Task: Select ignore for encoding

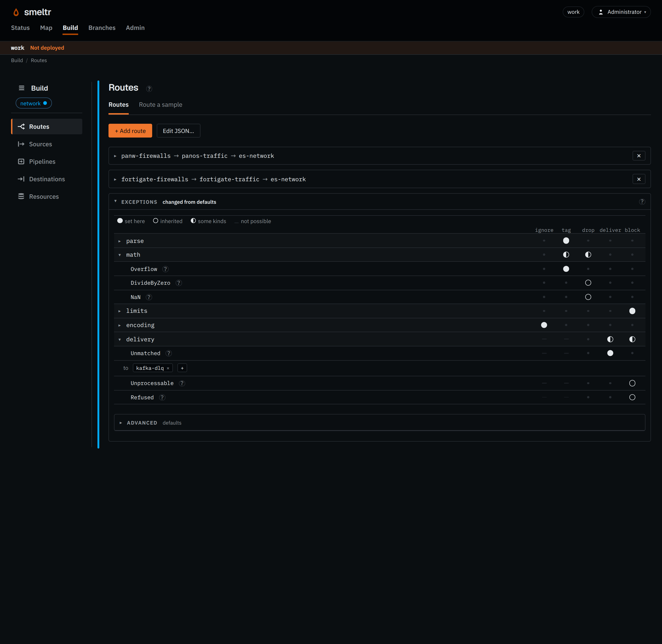Action: coord(544,325)
